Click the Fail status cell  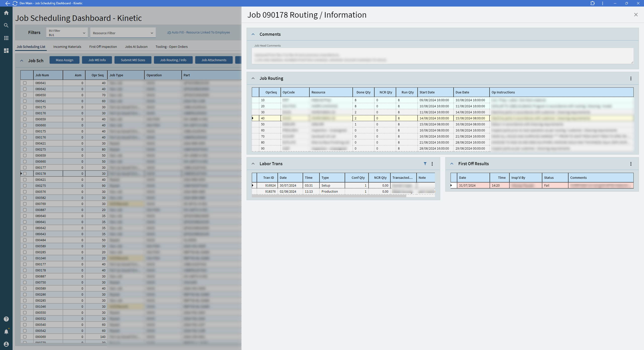pyautogui.click(x=555, y=185)
